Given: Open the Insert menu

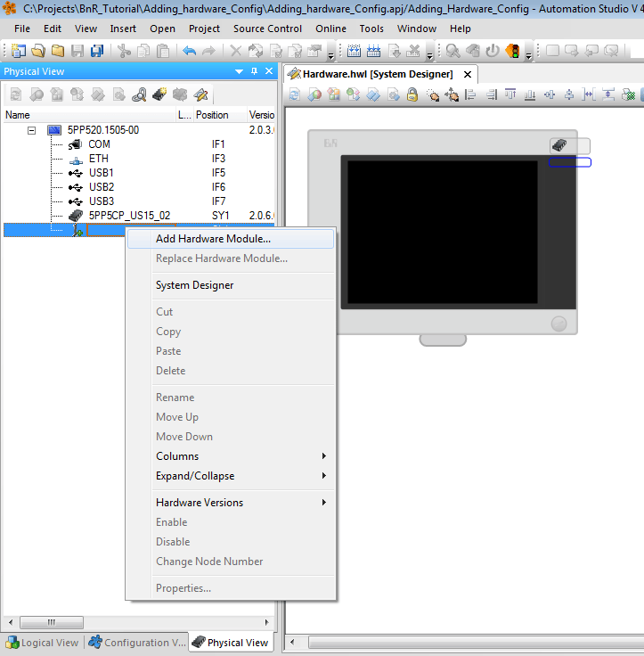Looking at the screenshot, I should [123, 29].
